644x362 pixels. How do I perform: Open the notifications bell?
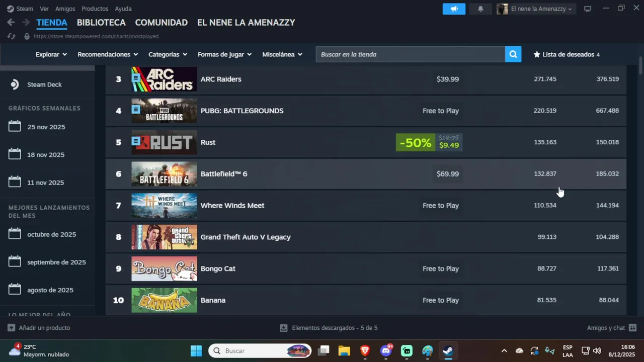[x=480, y=9]
